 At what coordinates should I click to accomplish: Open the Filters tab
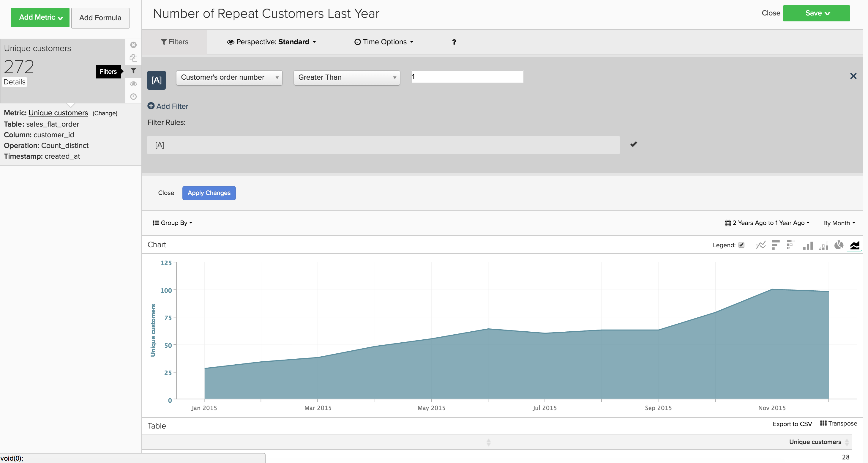click(175, 42)
